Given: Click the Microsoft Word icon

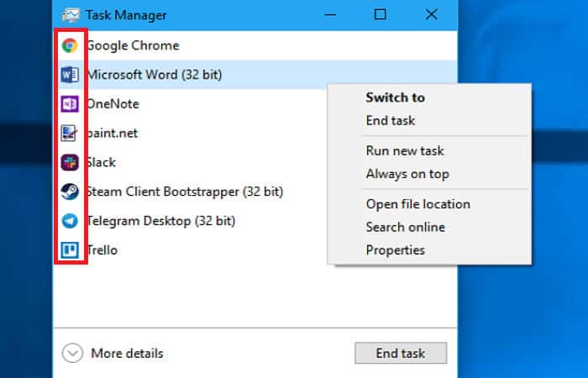Looking at the screenshot, I should [x=70, y=75].
